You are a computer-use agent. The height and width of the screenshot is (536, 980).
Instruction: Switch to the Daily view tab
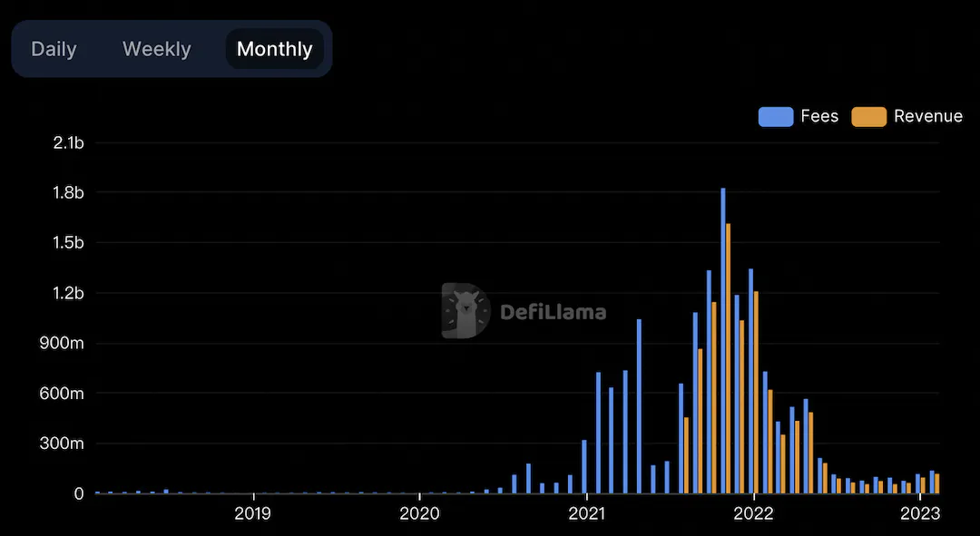tap(54, 49)
